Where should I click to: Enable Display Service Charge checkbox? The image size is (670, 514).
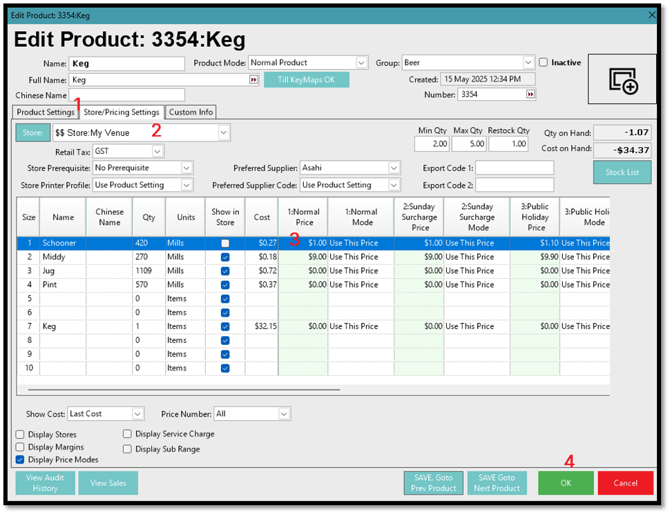click(128, 434)
